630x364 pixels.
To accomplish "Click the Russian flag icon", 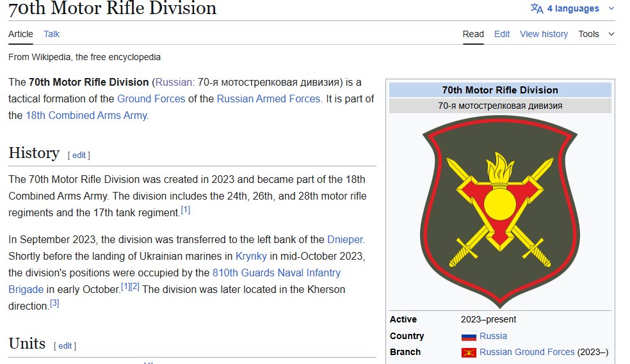I will pyautogui.click(x=469, y=336).
